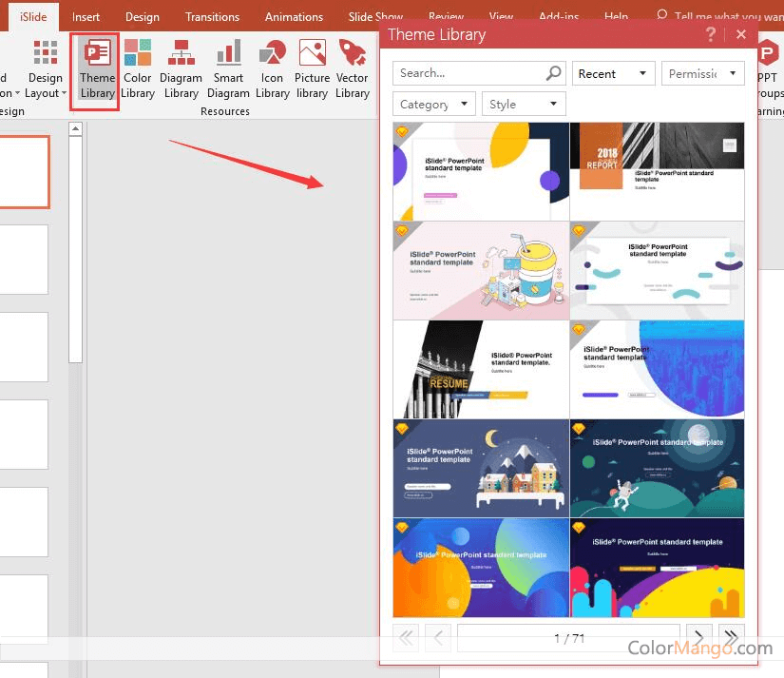The image size is (784, 678).
Task: Select the second slide thumbnail in slide panel
Action: (24, 260)
